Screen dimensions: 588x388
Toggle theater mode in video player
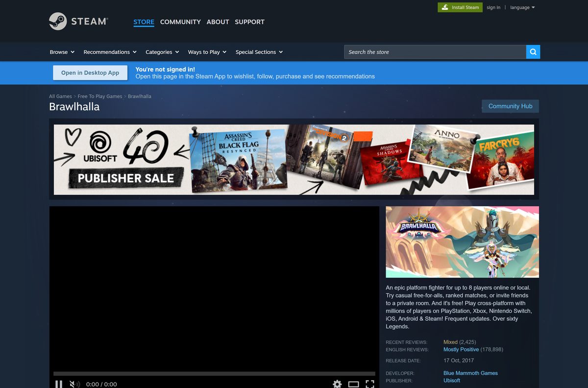click(x=353, y=384)
